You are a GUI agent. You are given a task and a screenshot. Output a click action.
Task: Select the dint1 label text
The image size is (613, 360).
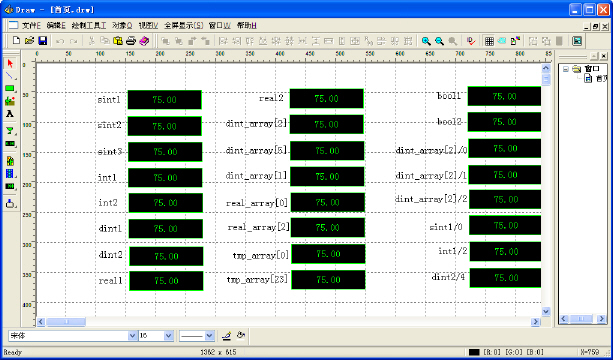click(x=111, y=229)
